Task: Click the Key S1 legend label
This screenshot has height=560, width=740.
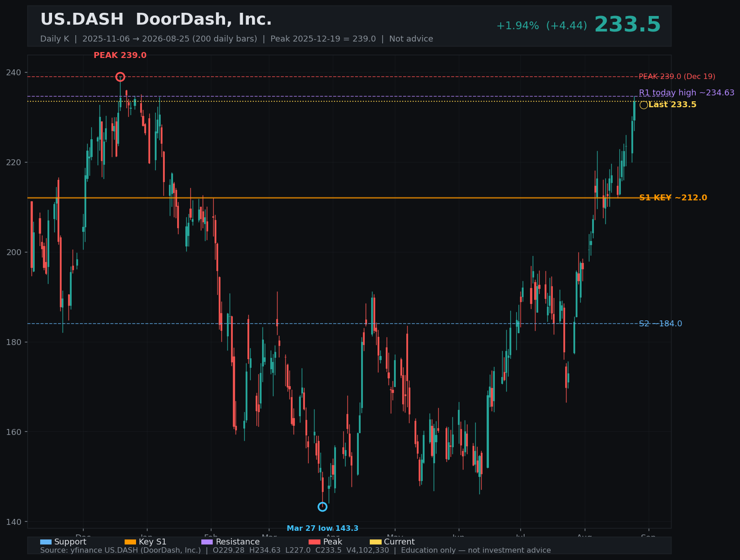Action: coord(152,542)
